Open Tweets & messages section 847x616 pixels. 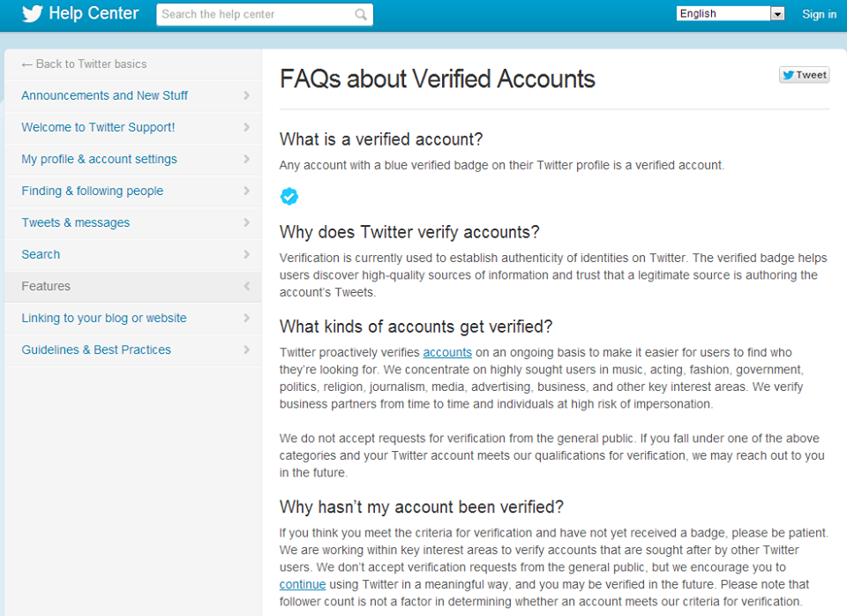pyautogui.click(x=76, y=222)
